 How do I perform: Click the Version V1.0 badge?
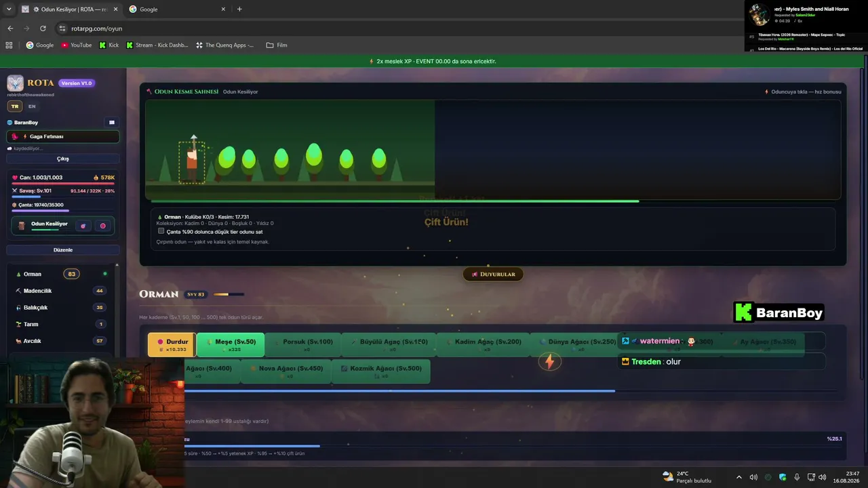(x=77, y=83)
